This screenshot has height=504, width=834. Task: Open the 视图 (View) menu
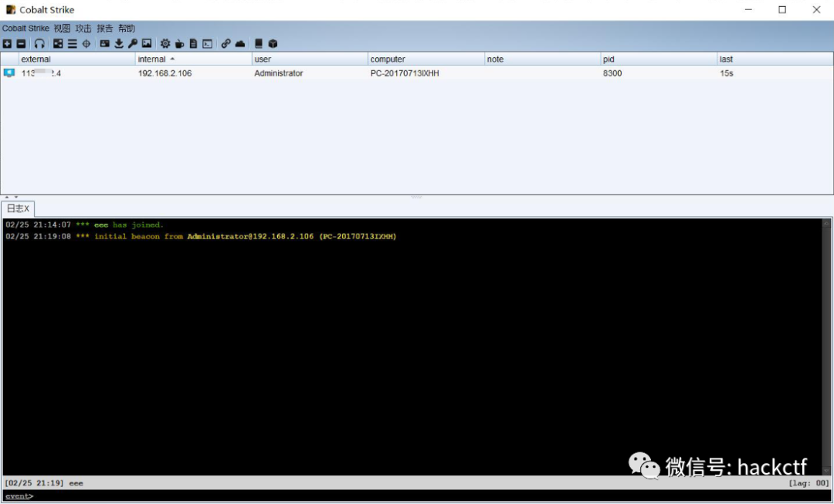tap(63, 29)
